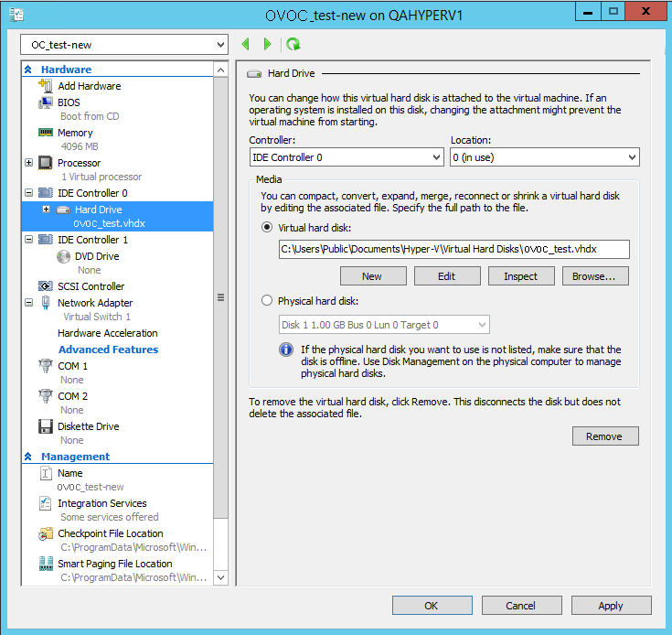Select the Memory chip icon
Viewport: 672px width, 635px height.
point(46,133)
